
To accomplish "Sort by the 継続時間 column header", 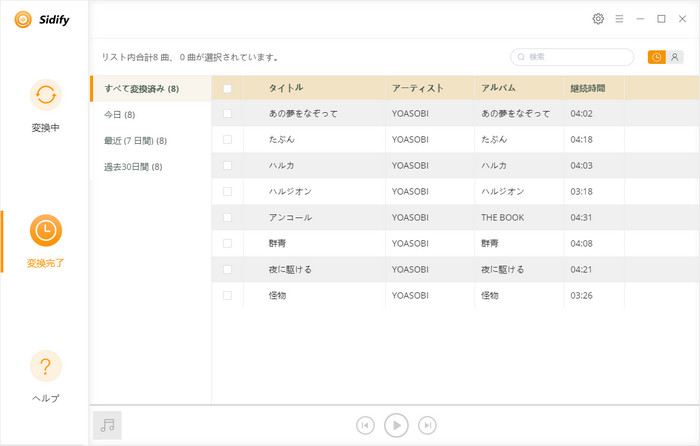I will point(588,88).
